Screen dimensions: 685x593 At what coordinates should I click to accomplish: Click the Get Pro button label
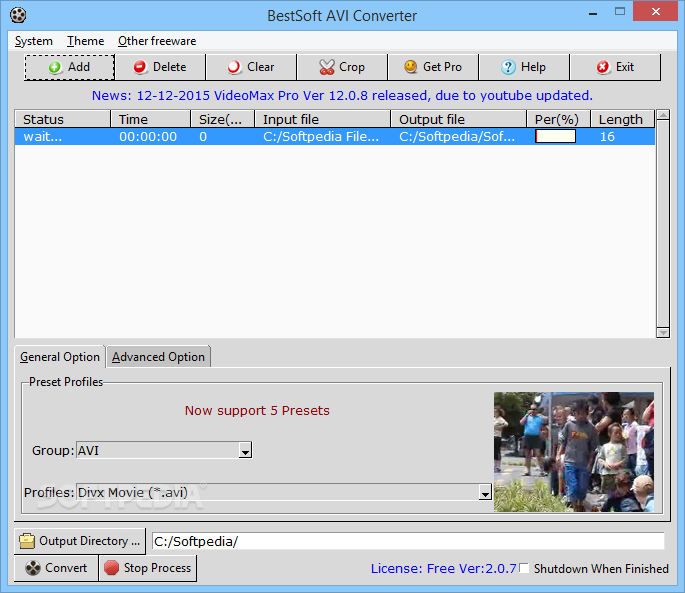coord(442,67)
